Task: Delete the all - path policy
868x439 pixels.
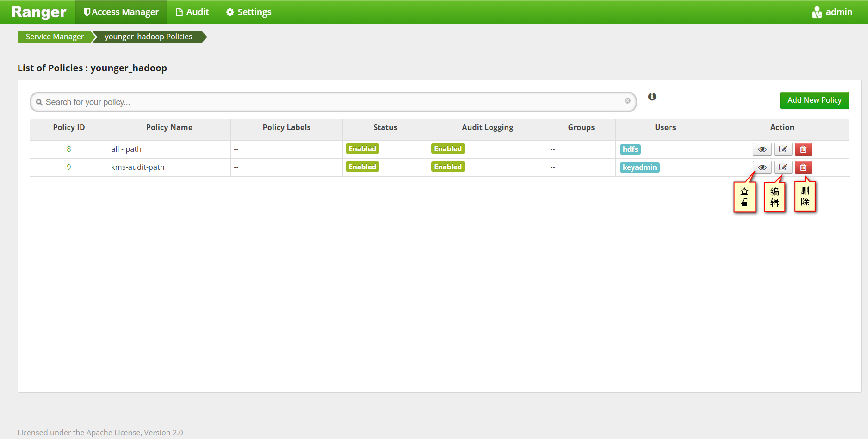Action: 803,149
